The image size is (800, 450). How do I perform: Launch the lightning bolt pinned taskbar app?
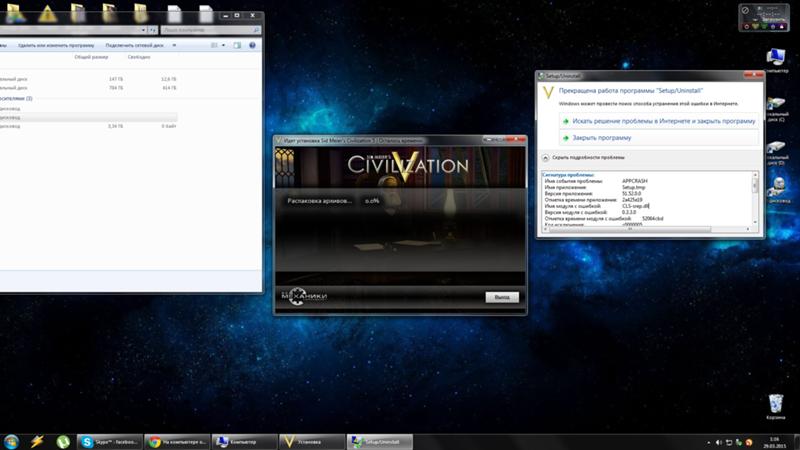[37, 442]
